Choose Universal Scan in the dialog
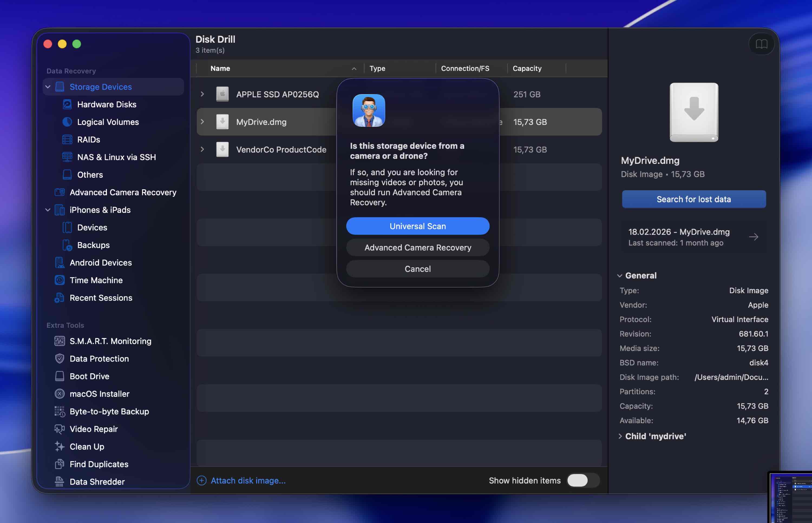This screenshot has width=812, height=523. 418,226
